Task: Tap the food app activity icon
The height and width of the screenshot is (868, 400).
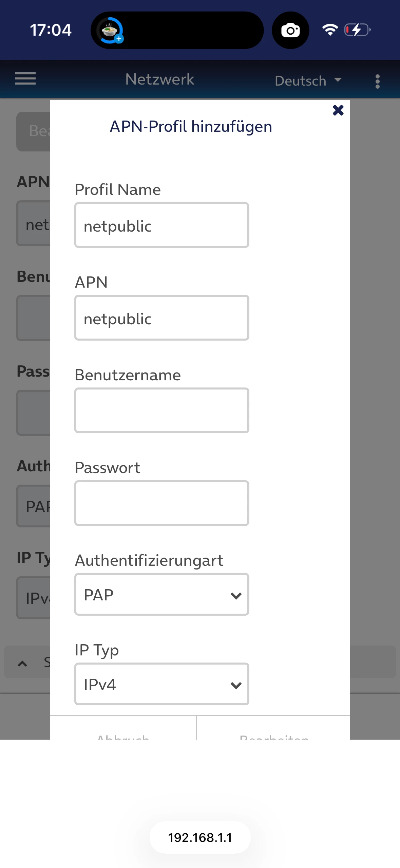Action: [110, 31]
